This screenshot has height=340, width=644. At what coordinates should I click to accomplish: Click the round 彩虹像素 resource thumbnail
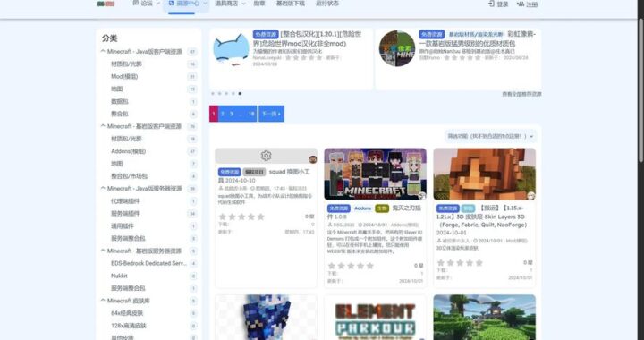point(397,48)
